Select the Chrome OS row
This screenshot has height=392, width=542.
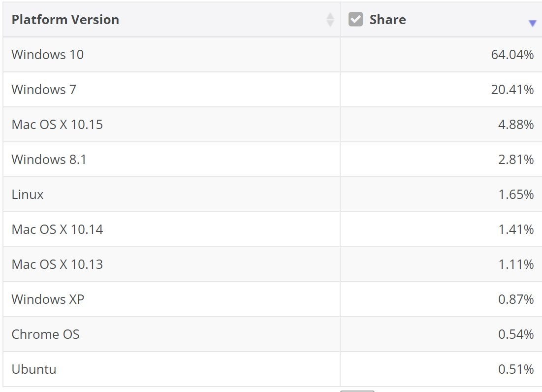[272, 334]
